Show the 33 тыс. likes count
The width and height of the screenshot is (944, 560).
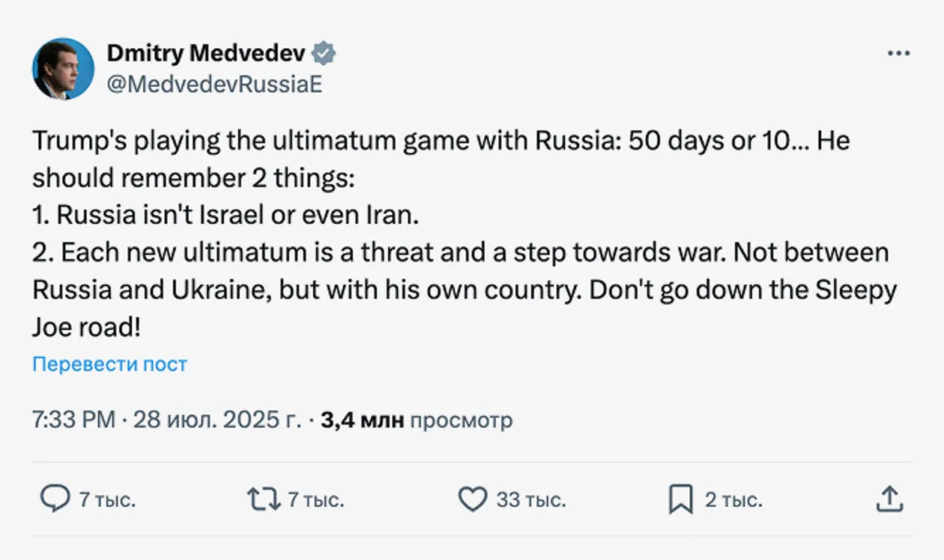pos(530,500)
